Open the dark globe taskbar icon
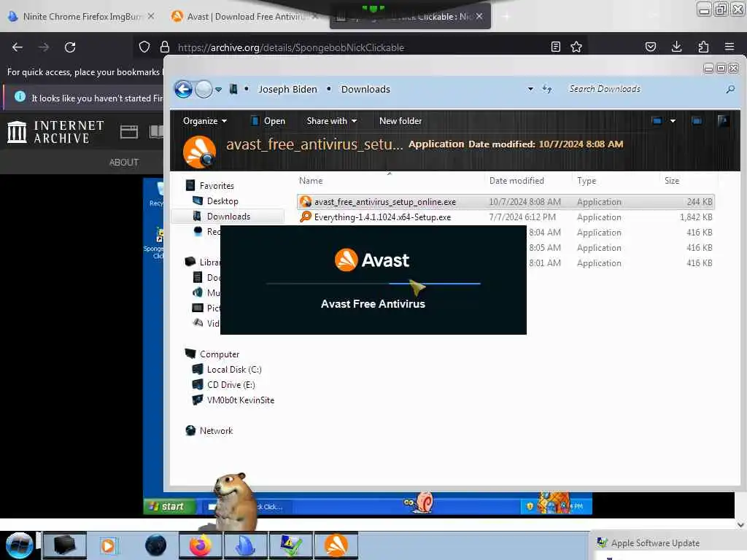747x560 pixels. click(155, 545)
